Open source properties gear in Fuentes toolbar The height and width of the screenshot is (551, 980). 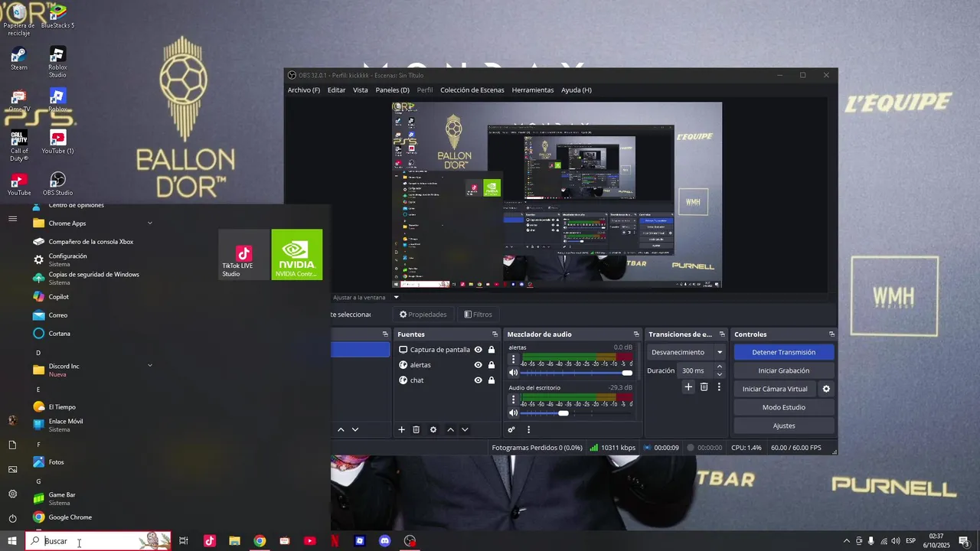[x=433, y=430]
